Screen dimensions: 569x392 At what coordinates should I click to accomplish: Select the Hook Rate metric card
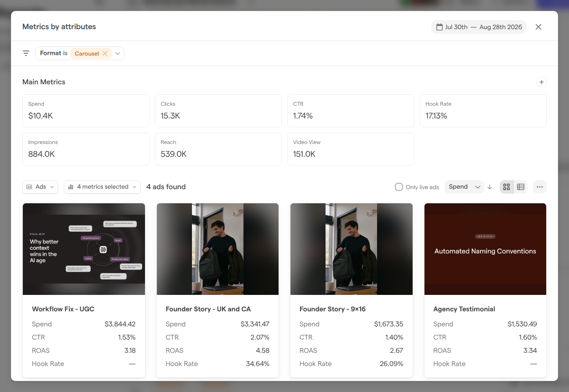click(x=483, y=111)
